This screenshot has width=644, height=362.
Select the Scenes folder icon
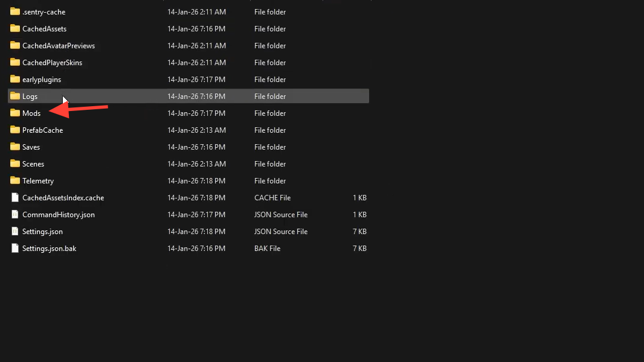coord(15,164)
